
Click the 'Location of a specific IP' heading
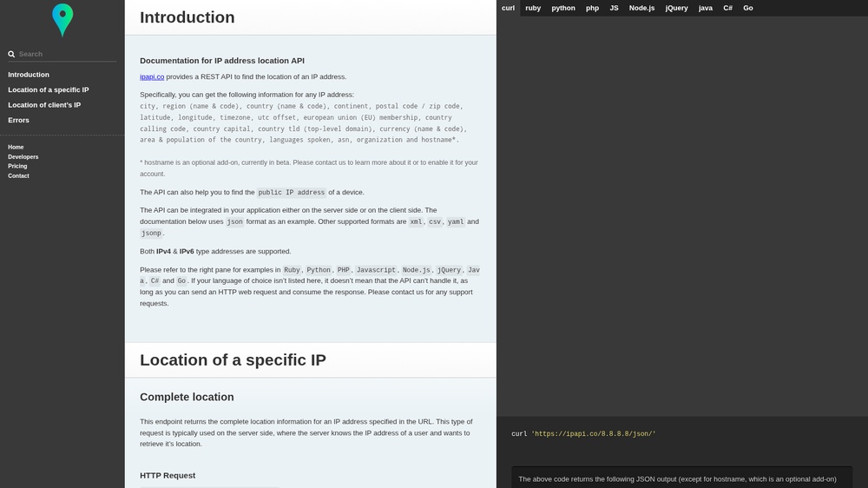(x=233, y=360)
